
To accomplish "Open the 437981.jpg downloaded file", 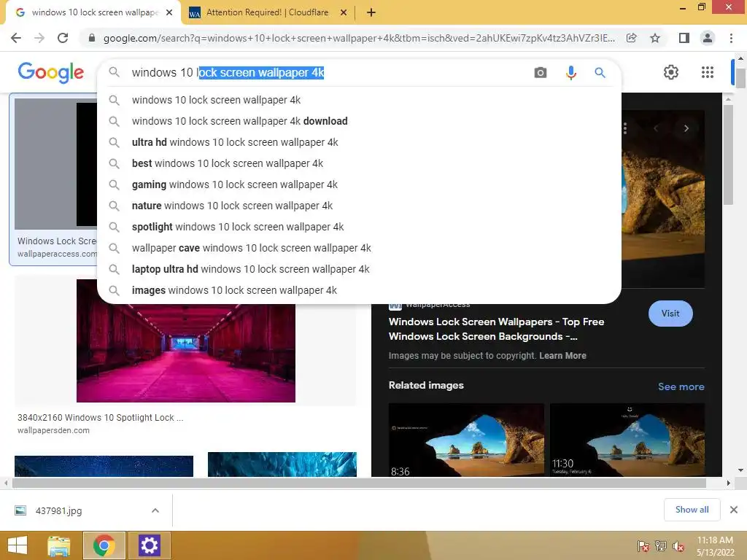I will [58, 511].
